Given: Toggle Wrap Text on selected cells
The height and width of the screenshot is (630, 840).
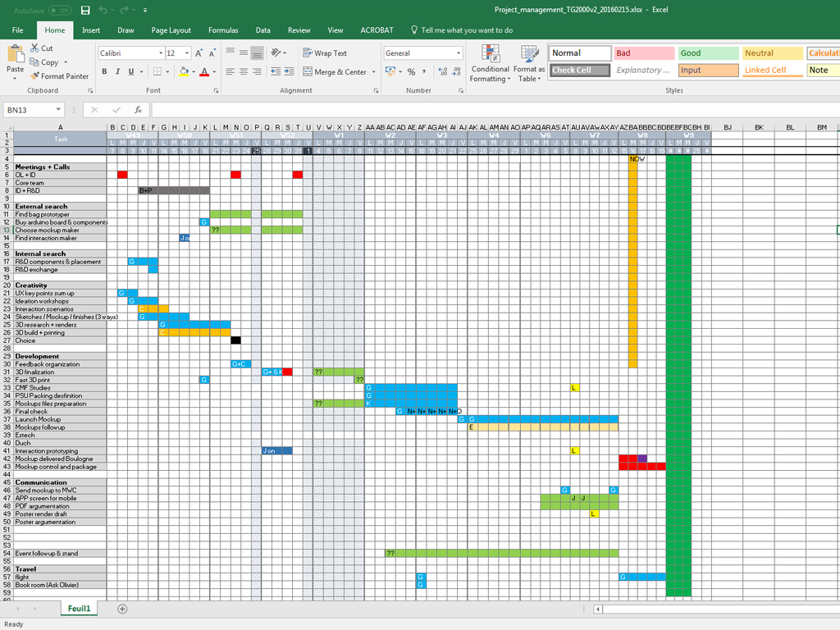Looking at the screenshot, I should pyautogui.click(x=325, y=53).
